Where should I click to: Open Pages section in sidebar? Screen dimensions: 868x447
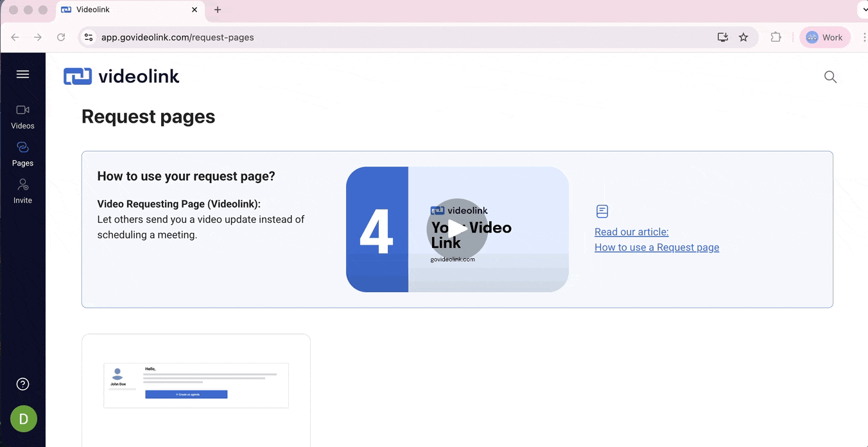pos(22,154)
